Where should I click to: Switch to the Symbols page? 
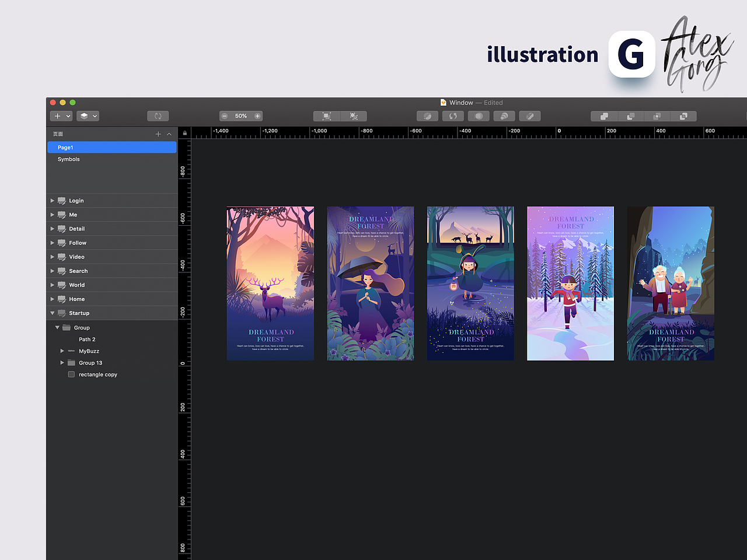point(111,159)
